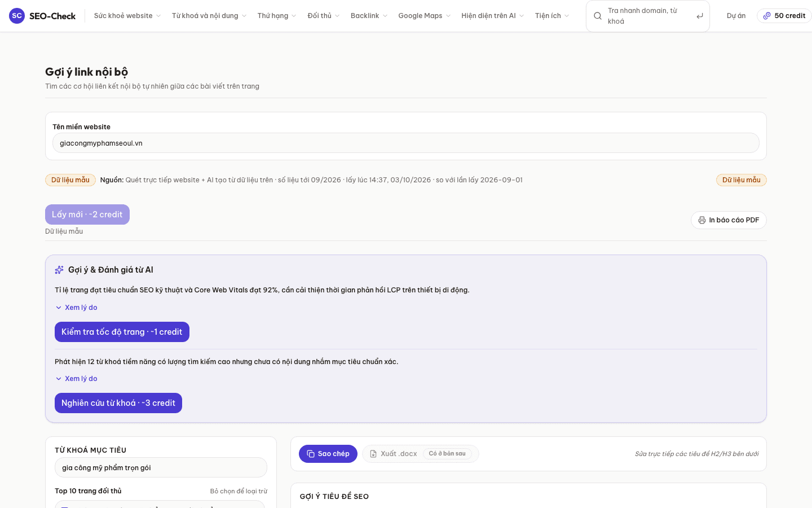Click the credit coin icon
The width and height of the screenshot is (812, 508).
767,16
